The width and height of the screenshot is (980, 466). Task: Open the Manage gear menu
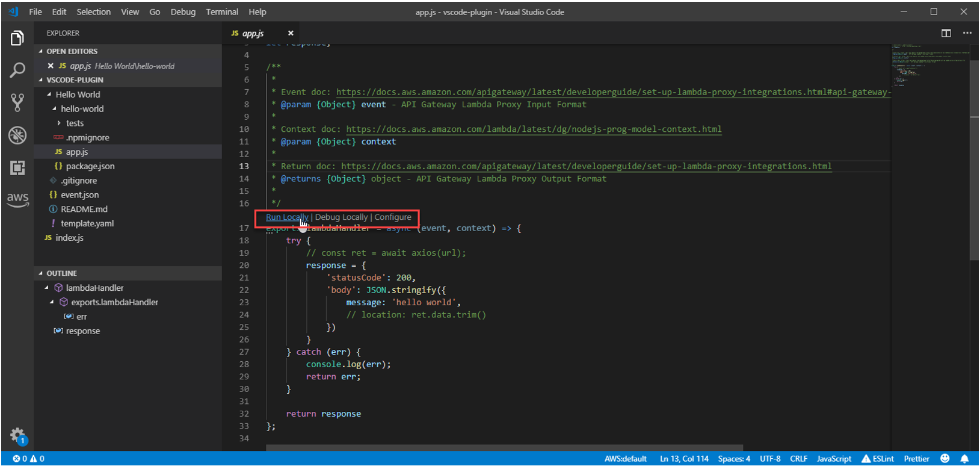(17, 435)
